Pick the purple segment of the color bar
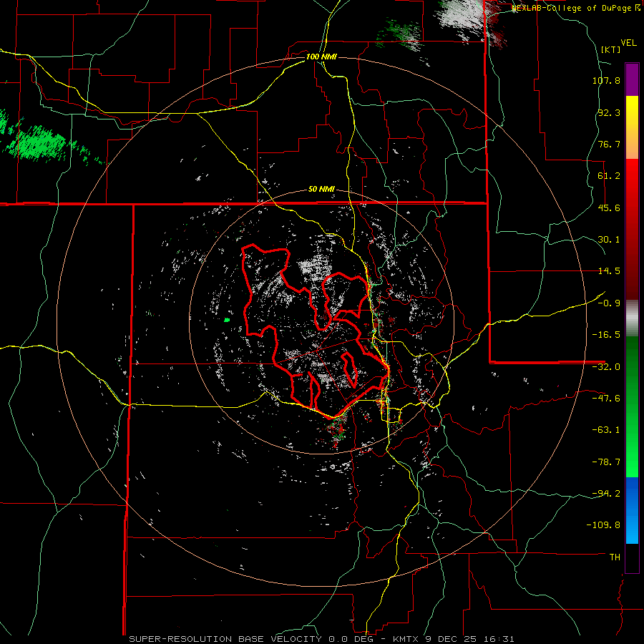This screenshot has width=644, height=644. (x=632, y=79)
